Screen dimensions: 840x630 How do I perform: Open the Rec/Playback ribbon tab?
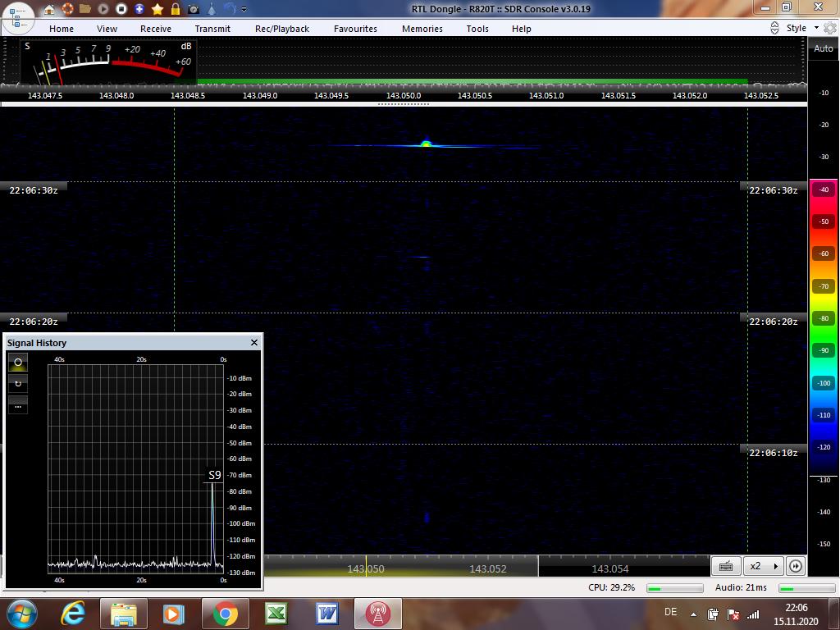[x=282, y=29]
